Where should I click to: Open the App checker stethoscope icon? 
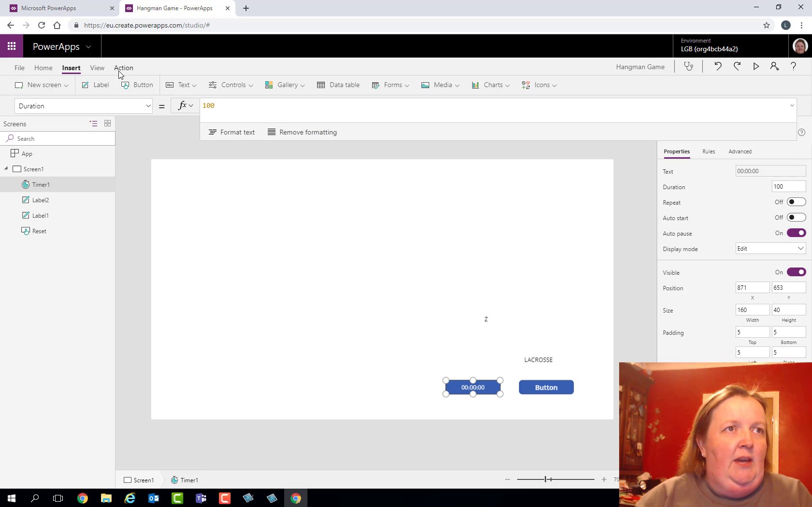[689, 67]
